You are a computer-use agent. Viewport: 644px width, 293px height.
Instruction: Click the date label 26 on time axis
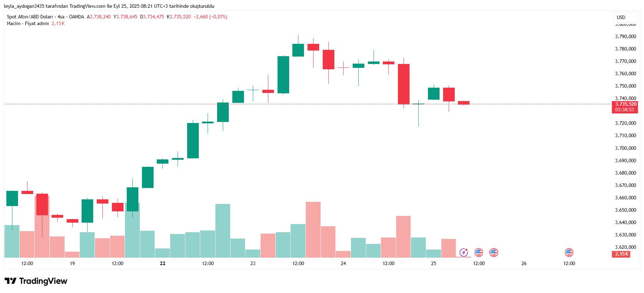[x=524, y=263]
